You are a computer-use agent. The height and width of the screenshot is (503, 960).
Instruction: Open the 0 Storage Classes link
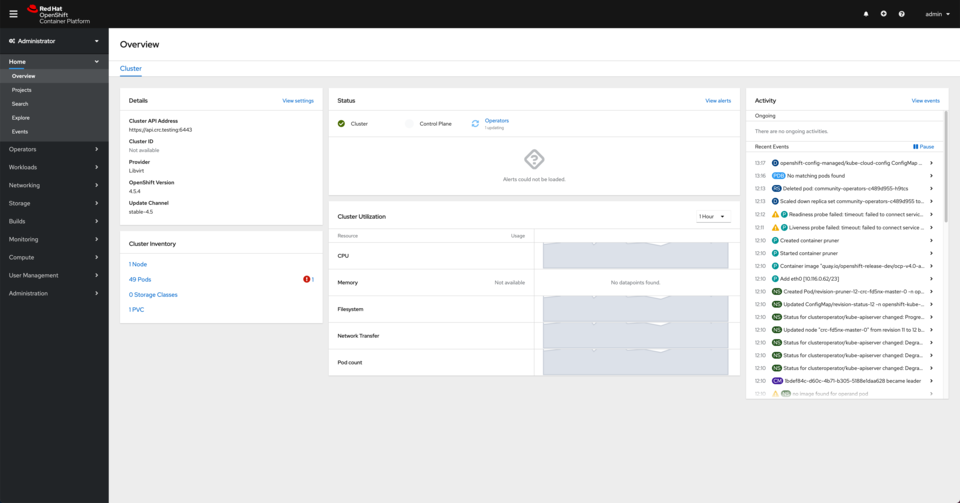153,295
